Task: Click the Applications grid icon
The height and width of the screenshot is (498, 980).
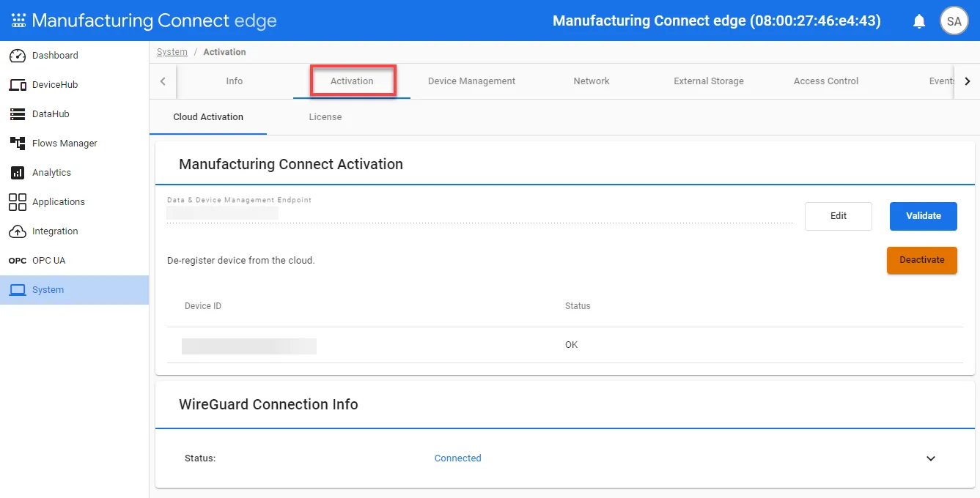Action: [18, 202]
